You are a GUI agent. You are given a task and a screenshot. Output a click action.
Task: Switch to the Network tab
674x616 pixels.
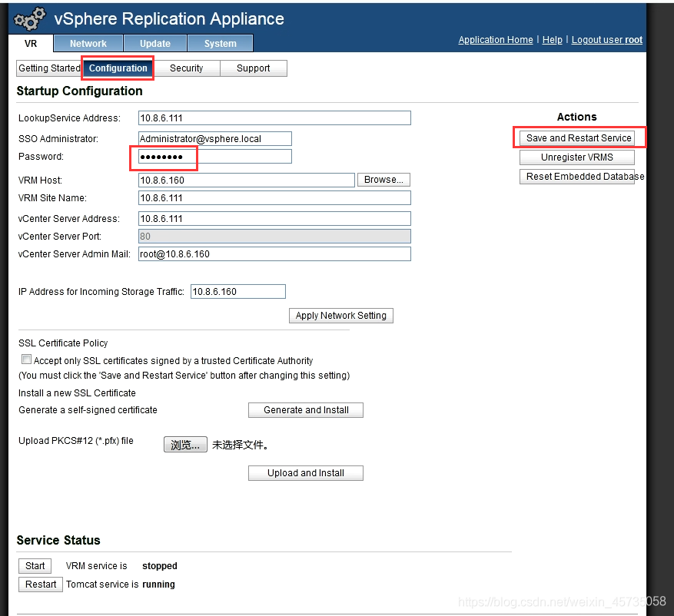tap(88, 43)
